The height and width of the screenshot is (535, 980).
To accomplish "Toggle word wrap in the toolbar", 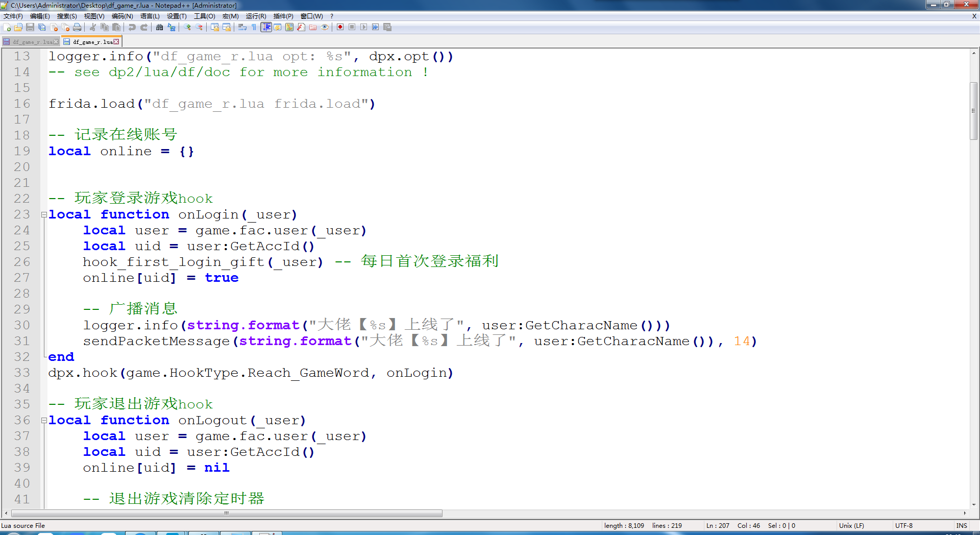I will pyautogui.click(x=242, y=27).
